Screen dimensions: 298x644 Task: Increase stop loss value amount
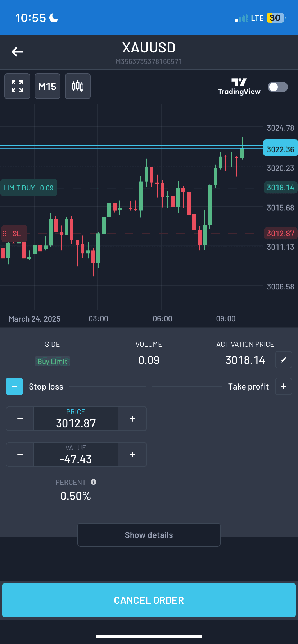pyautogui.click(x=132, y=455)
